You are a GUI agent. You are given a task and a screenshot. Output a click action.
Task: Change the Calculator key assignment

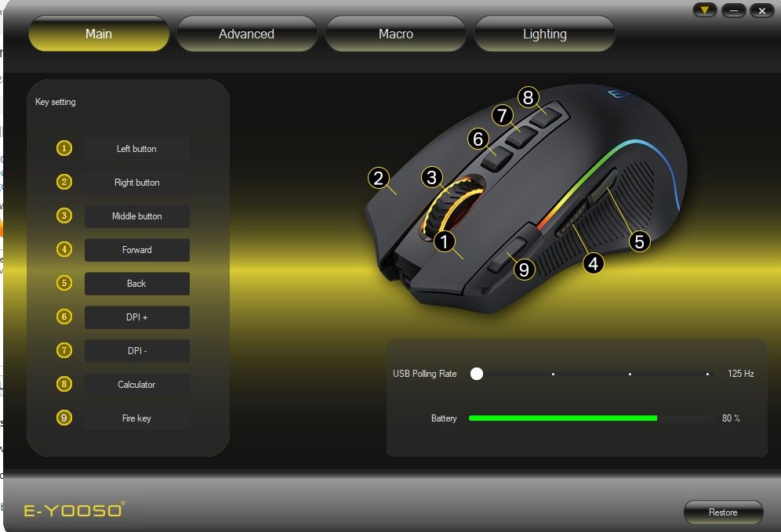tap(137, 385)
